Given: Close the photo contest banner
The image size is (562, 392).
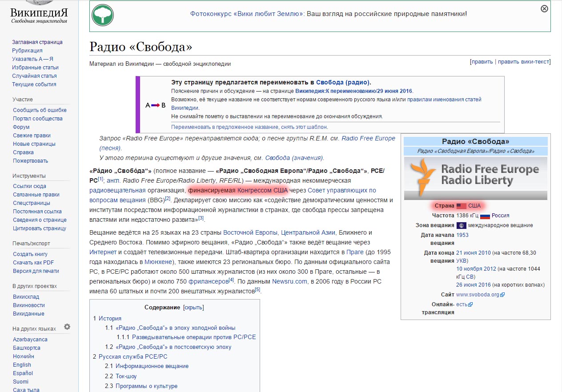Looking at the screenshot, I should coord(544,8).
